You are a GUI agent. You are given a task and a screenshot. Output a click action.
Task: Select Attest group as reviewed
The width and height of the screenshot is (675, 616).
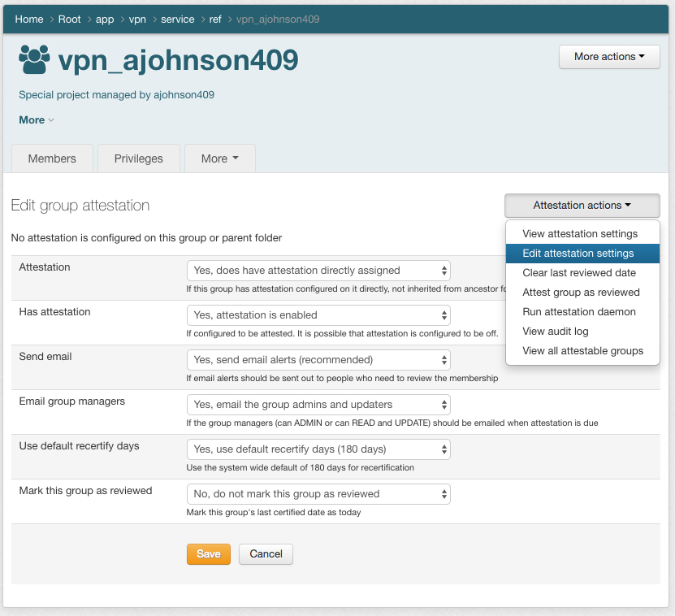pyautogui.click(x=581, y=293)
